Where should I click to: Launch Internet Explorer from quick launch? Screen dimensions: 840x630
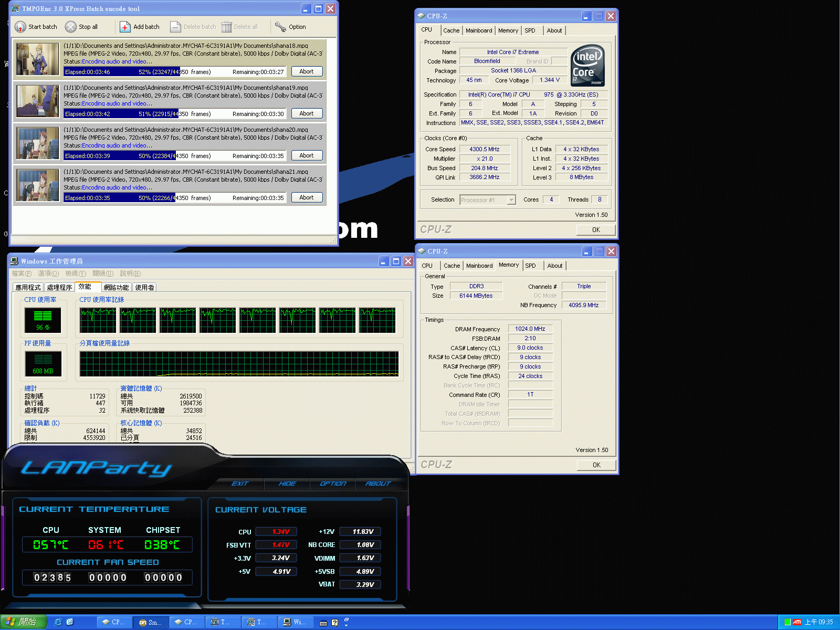pos(58,622)
